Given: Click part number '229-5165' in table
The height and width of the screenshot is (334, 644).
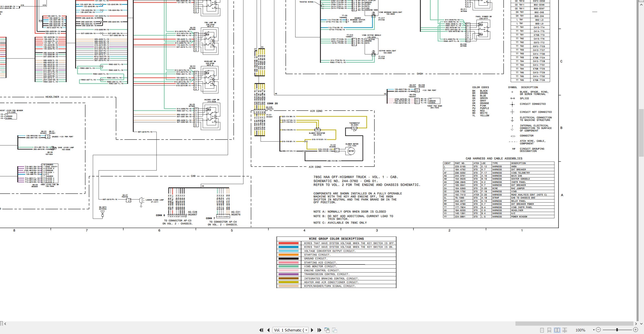Looking at the screenshot, I should point(460,166).
